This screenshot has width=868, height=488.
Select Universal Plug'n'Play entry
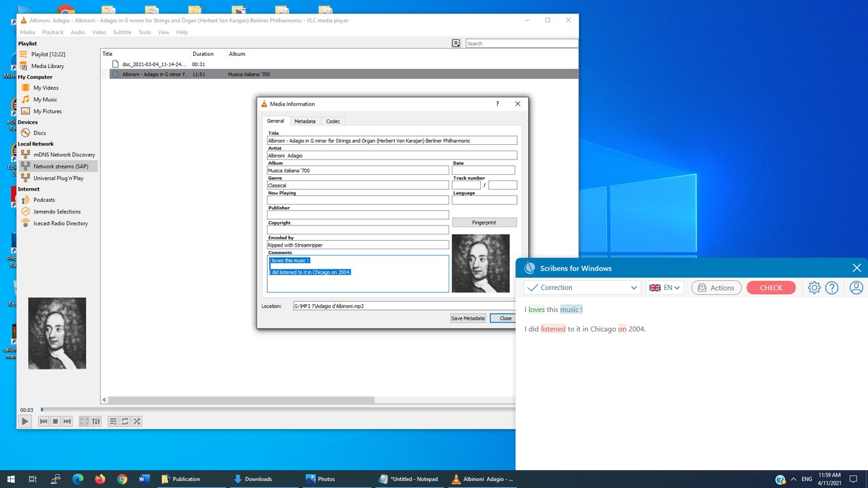point(58,178)
